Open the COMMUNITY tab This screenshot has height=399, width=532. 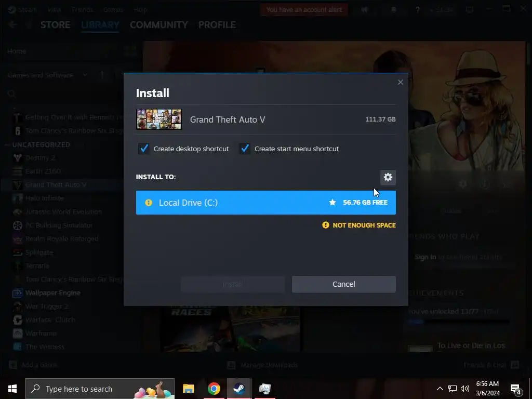(x=159, y=25)
